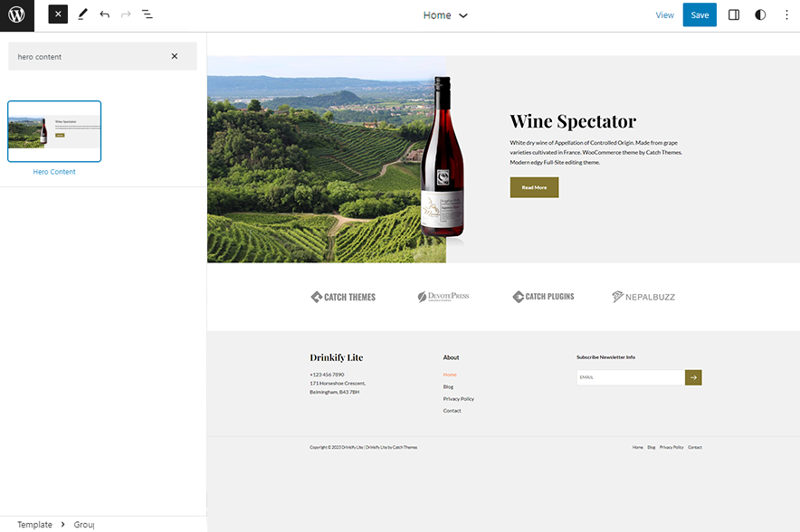Redo the last undone change
The width and height of the screenshot is (800, 532).
pyautogui.click(x=126, y=14)
